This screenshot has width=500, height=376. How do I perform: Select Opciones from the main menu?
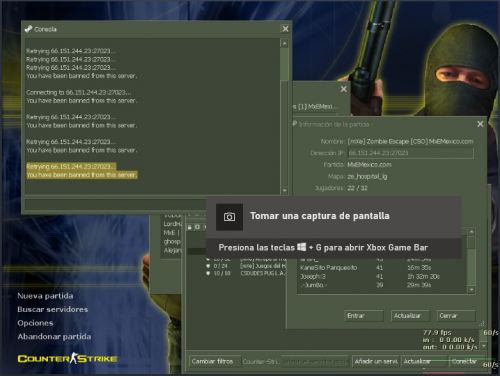click(x=35, y=323)
